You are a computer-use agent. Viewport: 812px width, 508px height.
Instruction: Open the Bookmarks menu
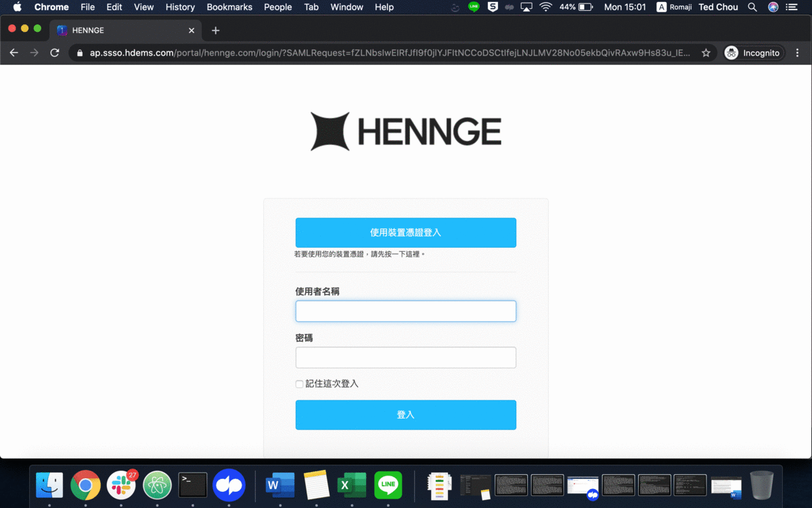229,7
